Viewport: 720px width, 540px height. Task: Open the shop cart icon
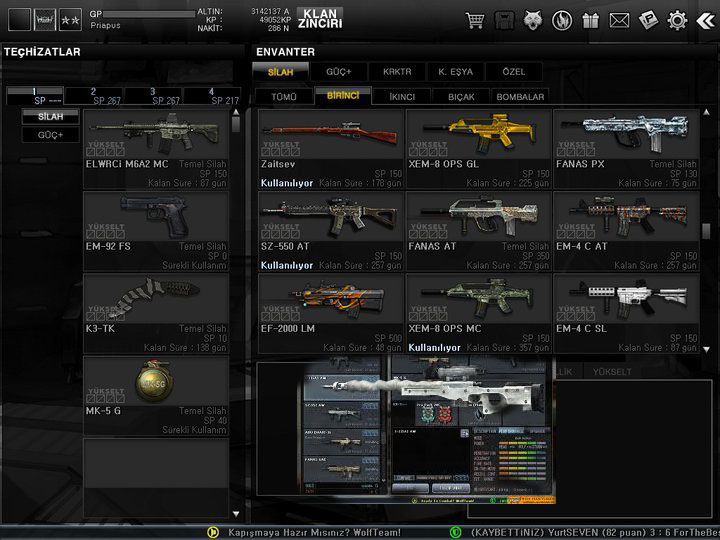click(475, 21)
